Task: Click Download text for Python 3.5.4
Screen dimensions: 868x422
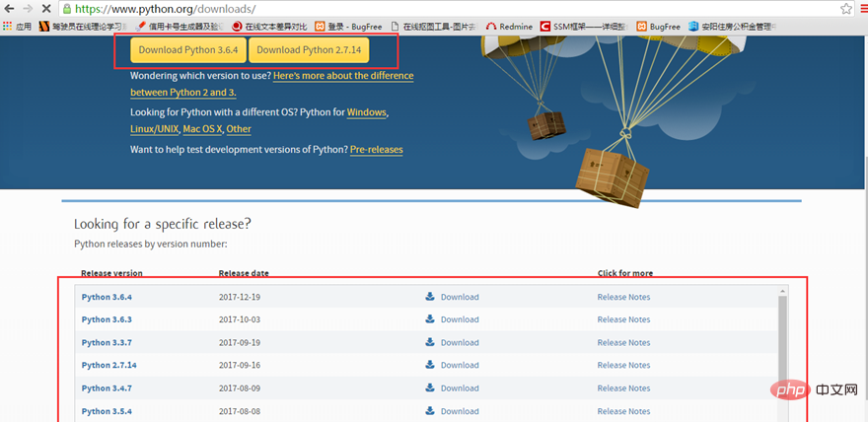Action: pos(460,411)
